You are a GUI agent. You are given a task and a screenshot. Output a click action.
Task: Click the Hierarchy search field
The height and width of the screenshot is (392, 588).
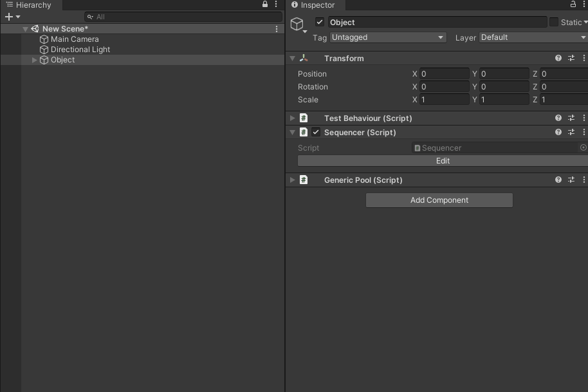tap(183, 17)
